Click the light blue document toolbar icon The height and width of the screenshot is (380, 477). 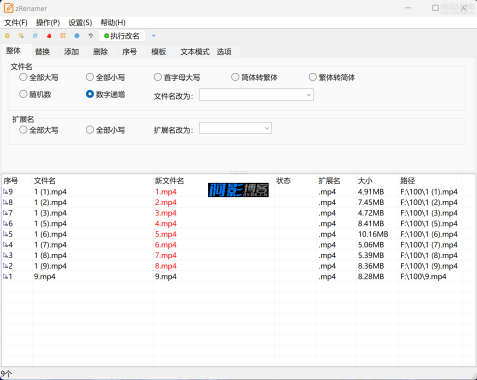click(x=35, y=36)
